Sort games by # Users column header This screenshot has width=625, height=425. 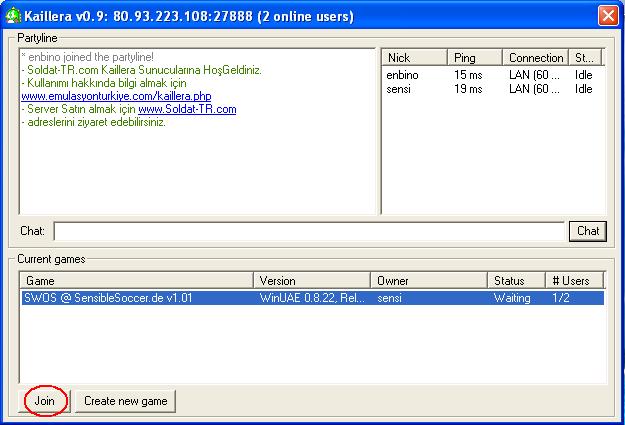(x=574, y=281)
